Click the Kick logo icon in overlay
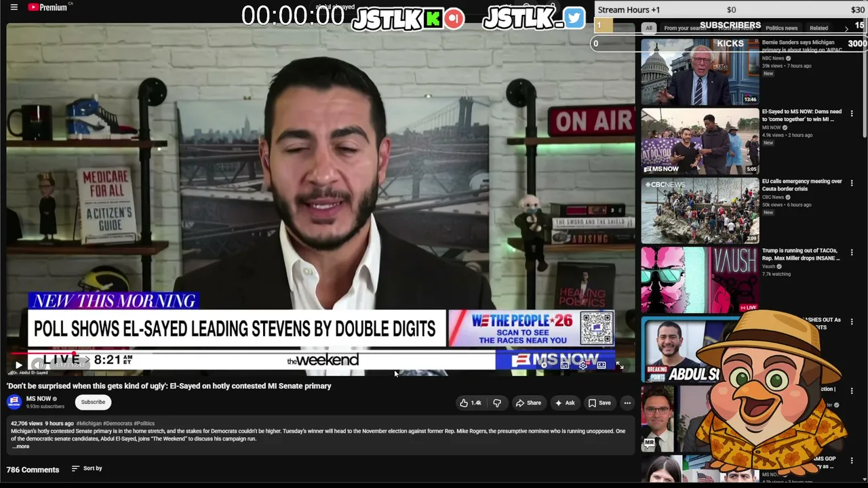 (x=433, y=18)
